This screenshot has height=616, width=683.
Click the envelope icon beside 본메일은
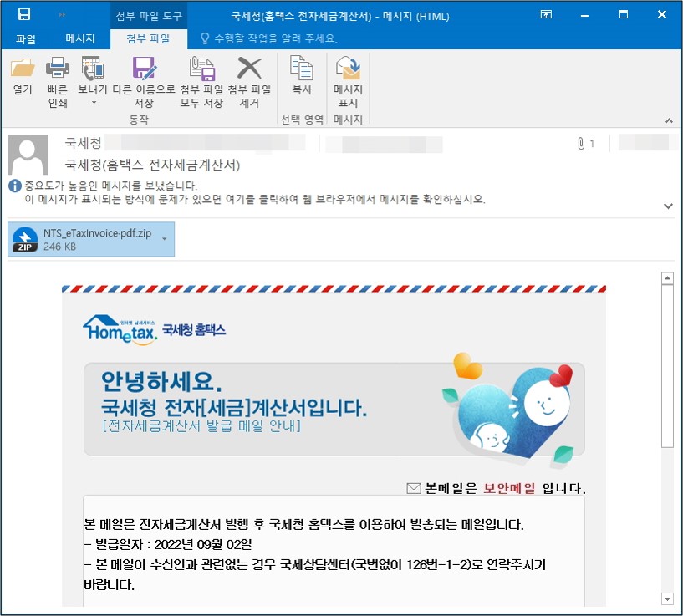(x=413, y=488)
